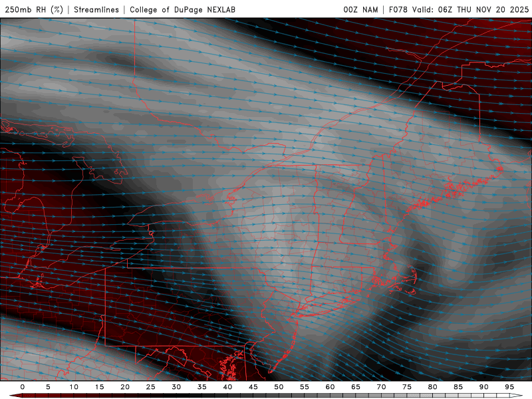
Task: Click the colorbar label "75"
Action: tap(407, 387)
